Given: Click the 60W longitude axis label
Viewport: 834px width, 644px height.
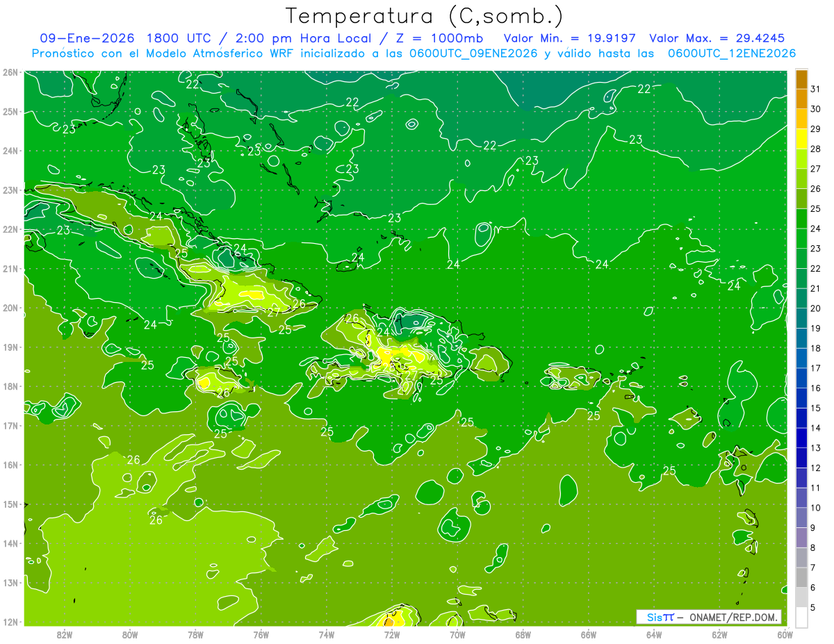Looking at the screenshot, I should [x=785, y=634].
